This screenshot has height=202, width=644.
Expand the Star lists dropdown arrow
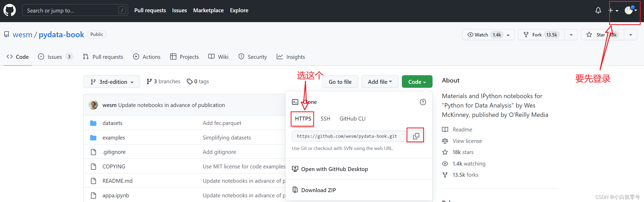click(630, 35)
